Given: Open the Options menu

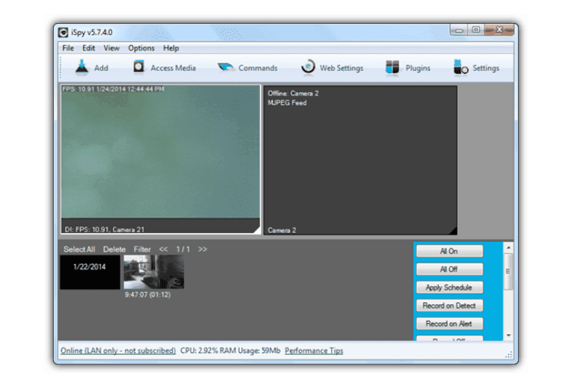Looking at the screenshot, I should tap(141, 48).
